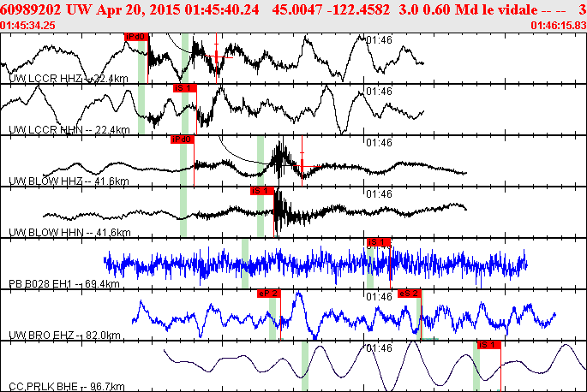Click the end time '01:46:15.83'

559,26
